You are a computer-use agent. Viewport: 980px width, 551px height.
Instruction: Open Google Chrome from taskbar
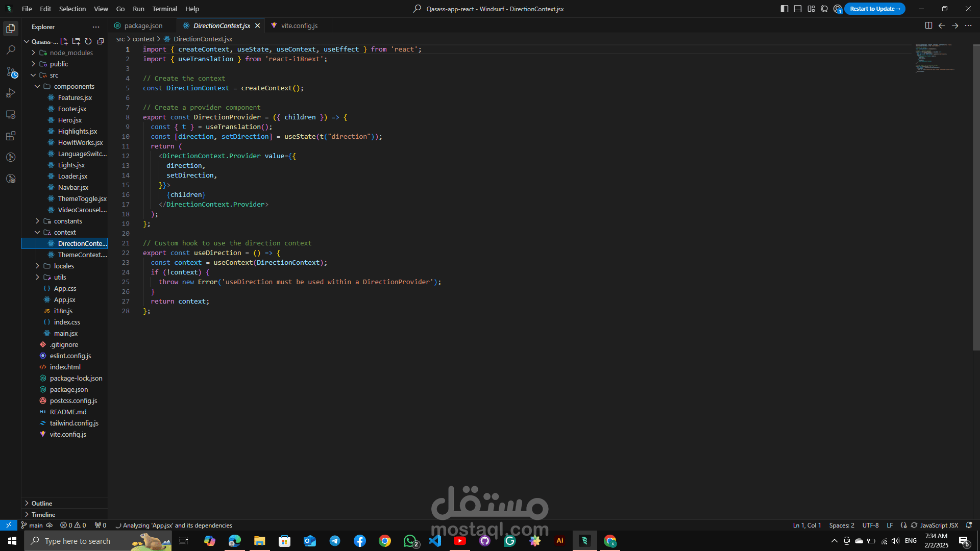coord(385,541)
